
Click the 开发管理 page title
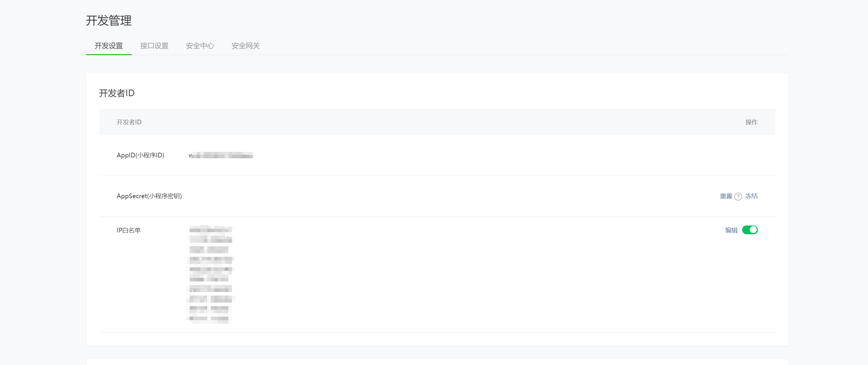[109, 21]
